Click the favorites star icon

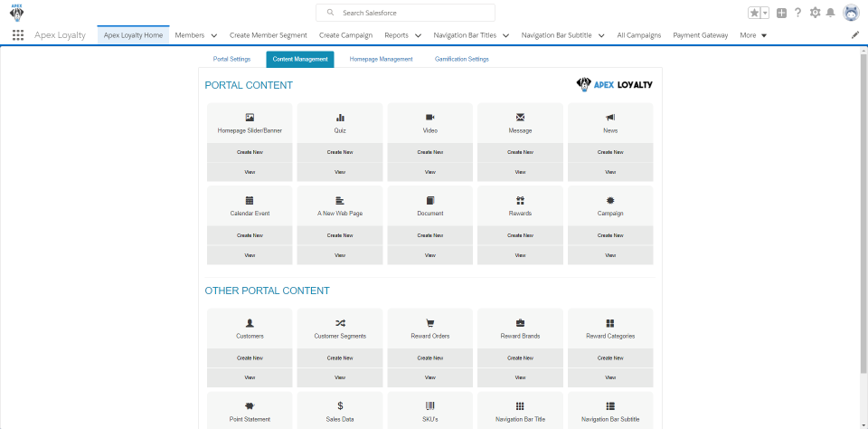tap(754, 13)
